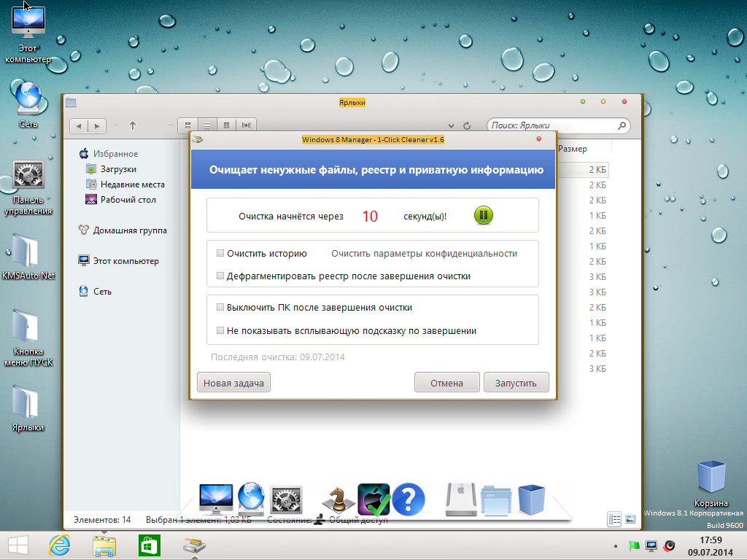Open the blue trash bin in dock
Viewport: 747px width, 560px height.
[x=531, y=499]
